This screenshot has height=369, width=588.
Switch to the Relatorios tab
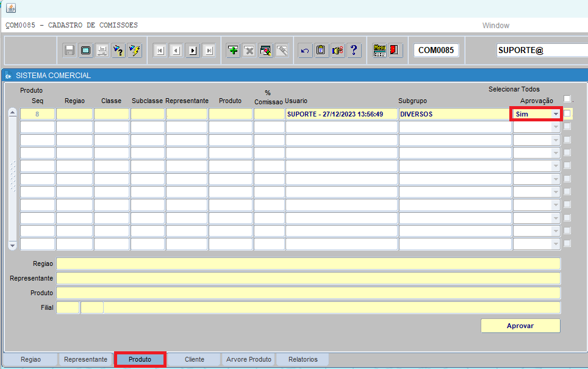coord(303,359)
